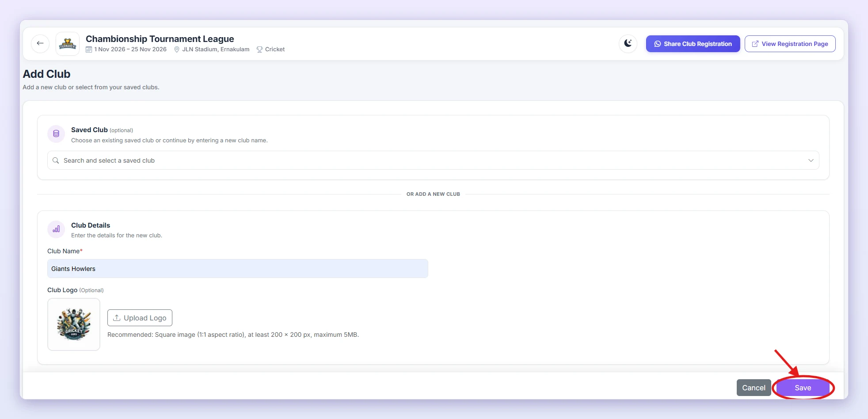Click the Upload Logo button
Screen dimensions: 868x419
pos(140,318)
